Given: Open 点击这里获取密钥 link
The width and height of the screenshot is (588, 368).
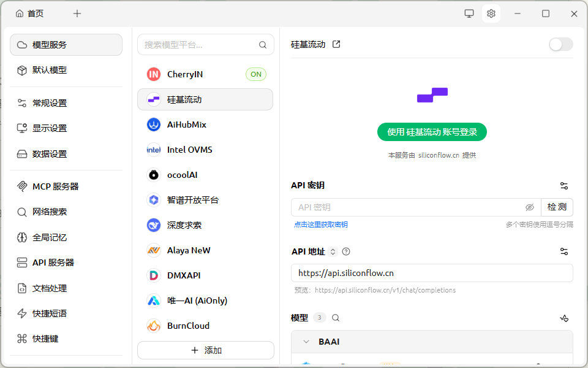Looking at the screenshot, I should click(x=321, y=224).
